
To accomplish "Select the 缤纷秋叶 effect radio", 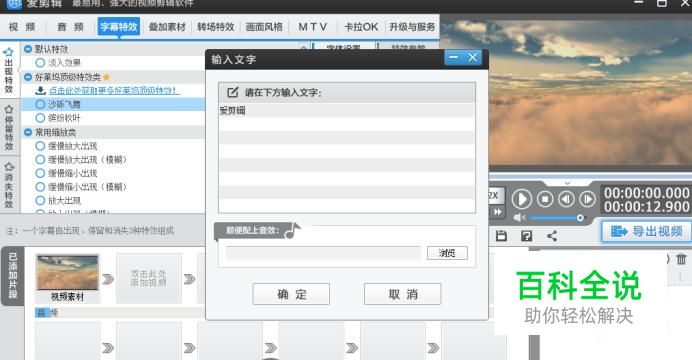I will 40,118.
